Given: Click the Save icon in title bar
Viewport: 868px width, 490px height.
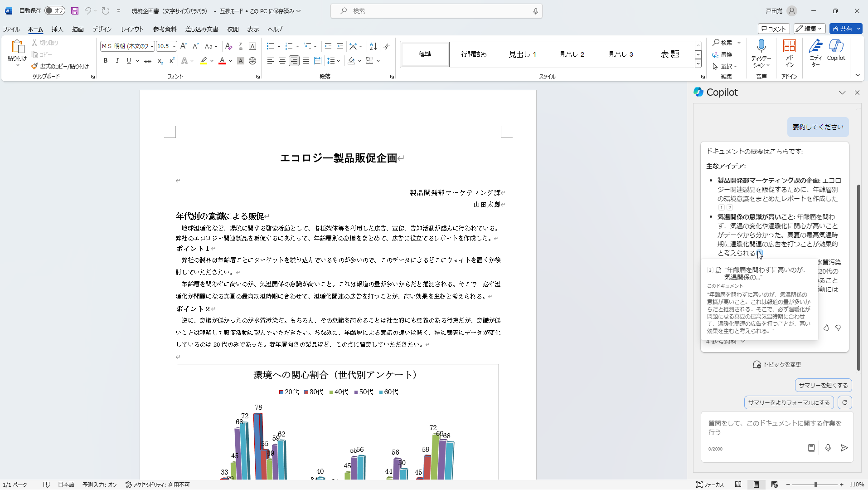Looking at the screenshot, I should point(75,11).
